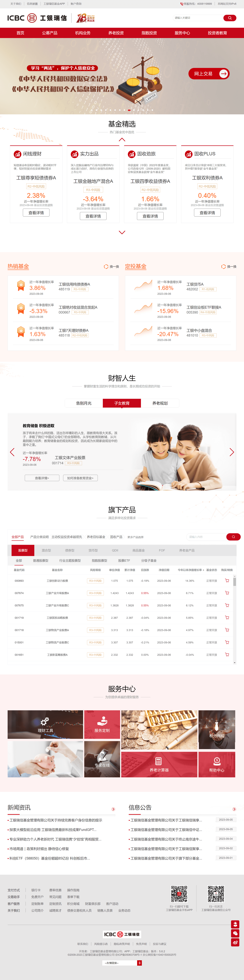244x980 pixels.
Task: Click the 账户查询 top link
Action: pyautogui.click(x=76, y=4)
